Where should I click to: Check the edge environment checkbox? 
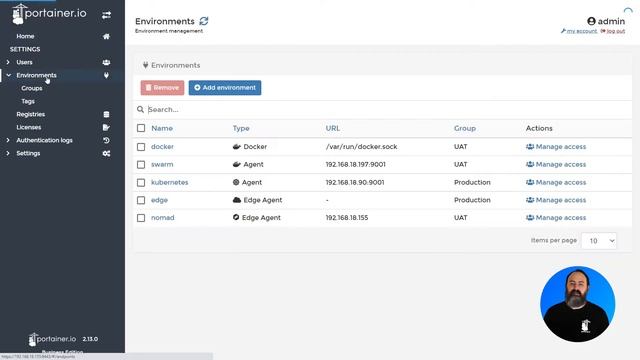coord(141,200)
